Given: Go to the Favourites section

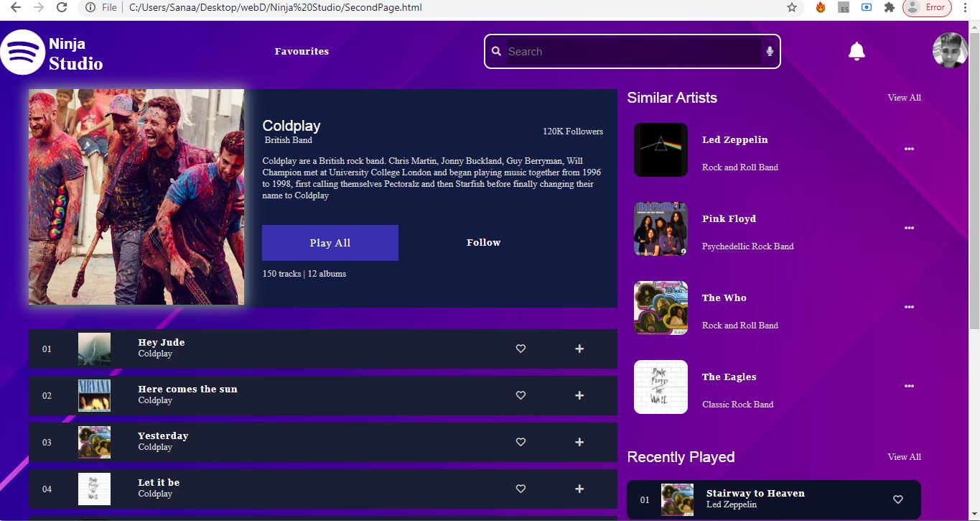Looking at the screenshot, I should (x=302, y=51).
